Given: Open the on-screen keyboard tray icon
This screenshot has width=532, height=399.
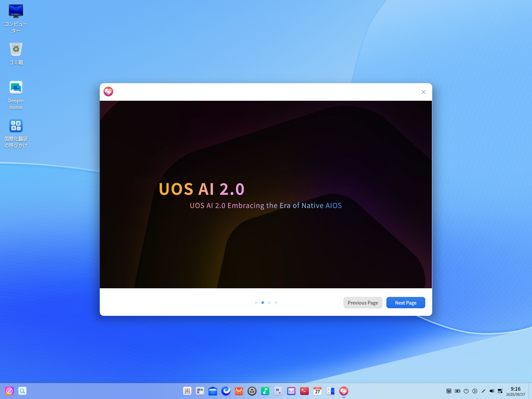Looking at the screenshot, I should pos(449,391).
